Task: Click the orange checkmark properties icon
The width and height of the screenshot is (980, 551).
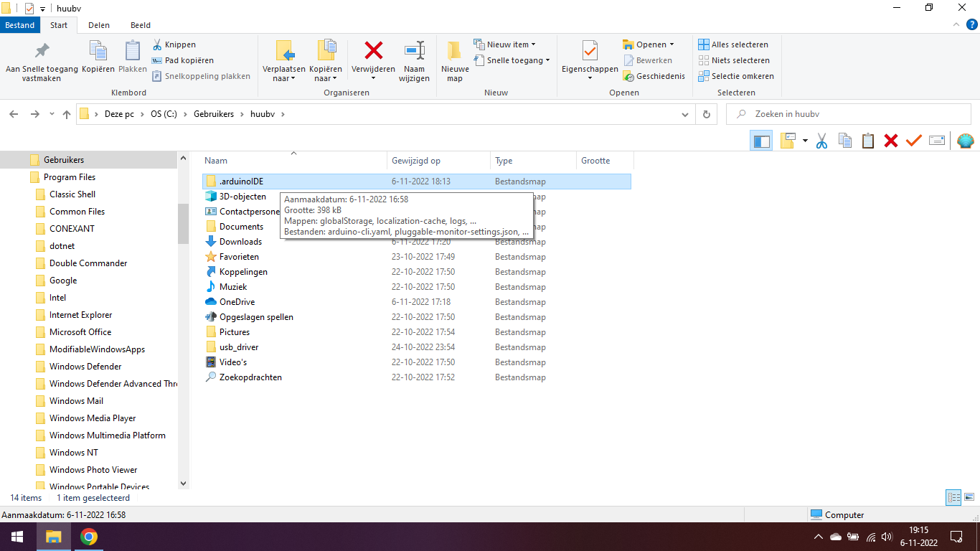Action: [913, 141]
